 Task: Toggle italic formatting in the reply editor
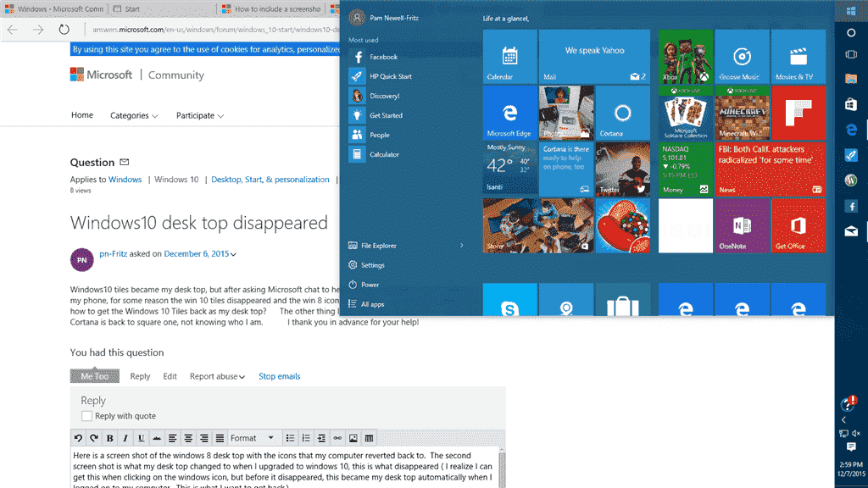125,437
